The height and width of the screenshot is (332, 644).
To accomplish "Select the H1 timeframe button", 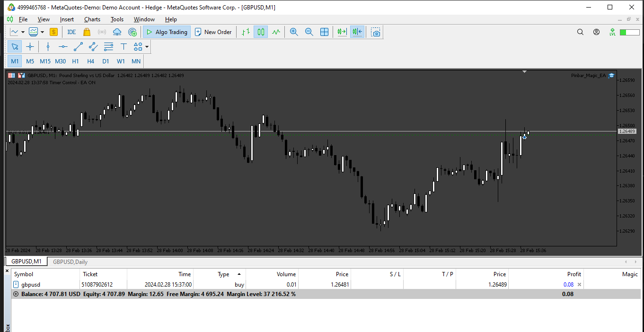I will [x=75, y=61].
